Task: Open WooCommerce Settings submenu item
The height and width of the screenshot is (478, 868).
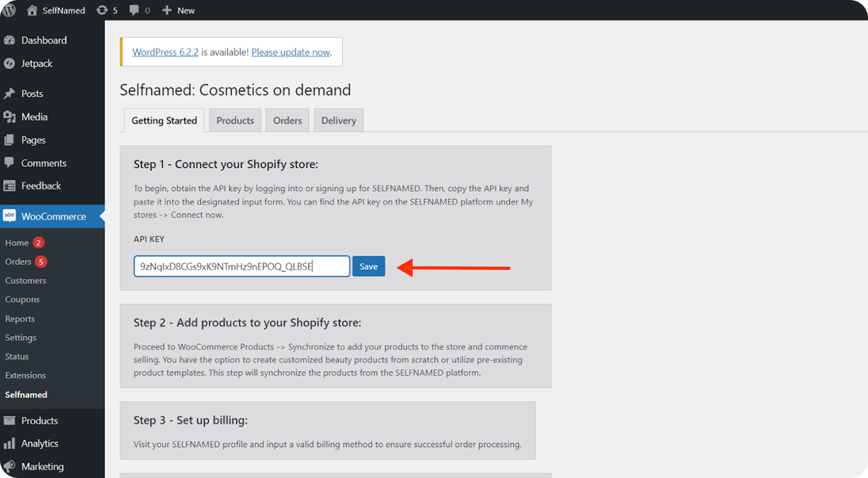Action: tap(21, 337)
